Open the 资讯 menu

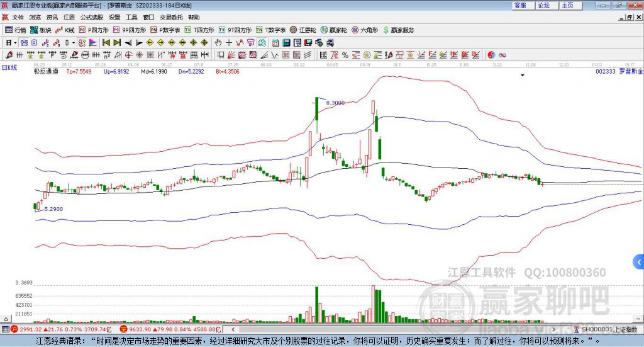click(x=52, y=17)
